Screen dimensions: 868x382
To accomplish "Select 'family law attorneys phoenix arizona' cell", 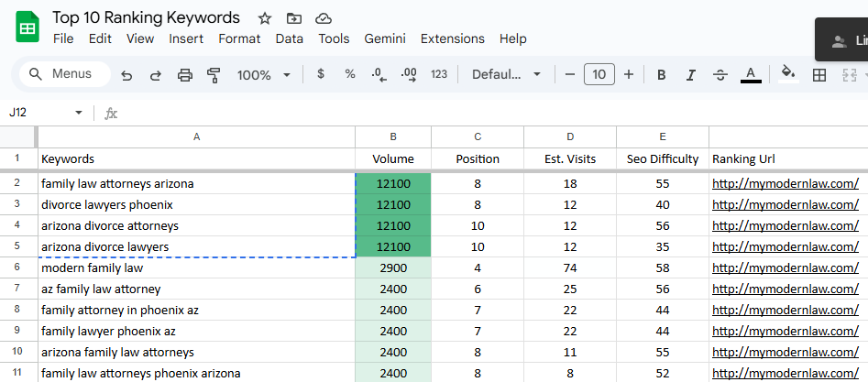I will [196, 373].
